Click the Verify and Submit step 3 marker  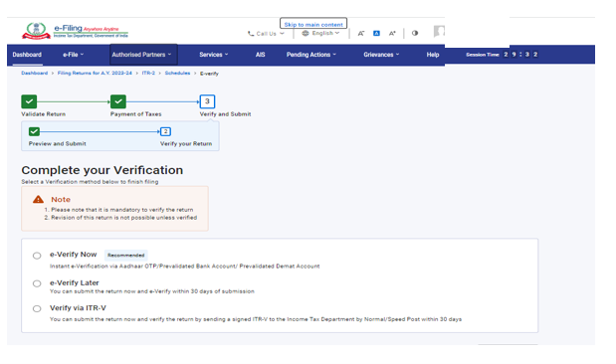[x=207, y=101]
